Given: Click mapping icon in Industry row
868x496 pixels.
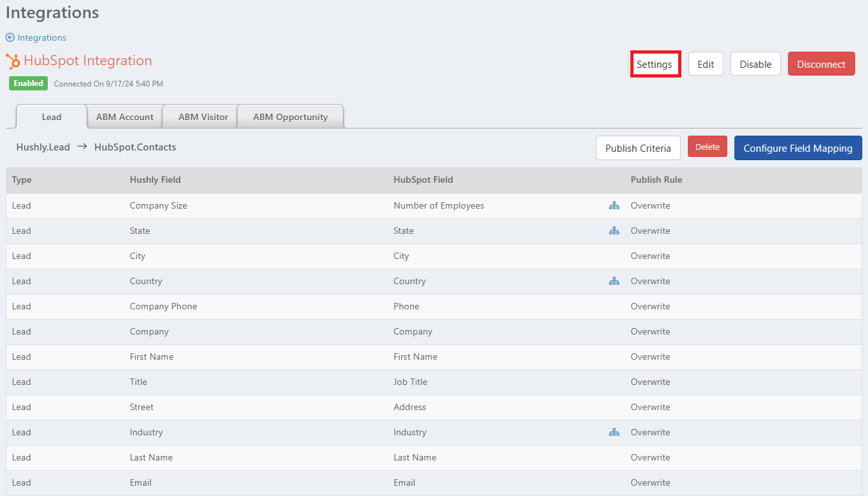Looking at the screenshot, I should [x=614, y=433].
